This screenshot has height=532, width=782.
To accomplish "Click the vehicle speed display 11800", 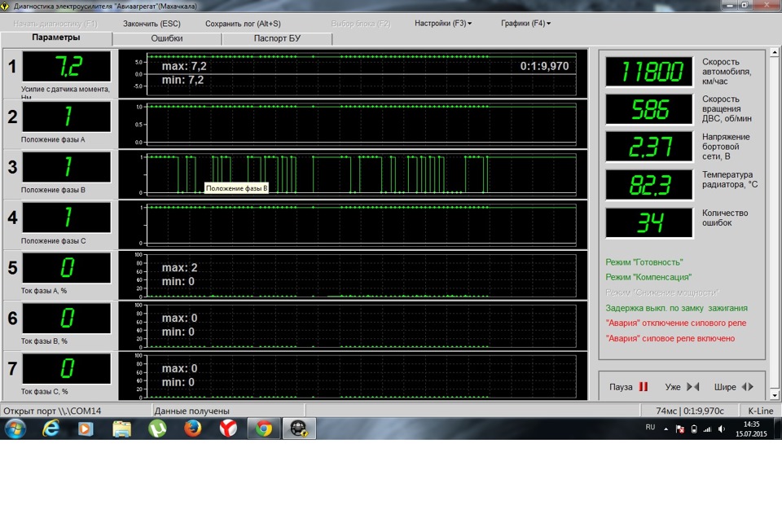I will pos(649,72).
